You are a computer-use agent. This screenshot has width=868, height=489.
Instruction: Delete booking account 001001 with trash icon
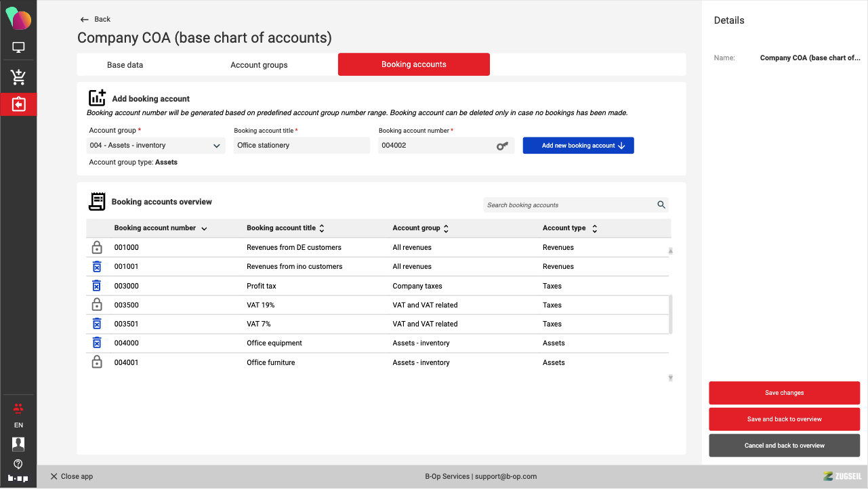coord(97,267)
